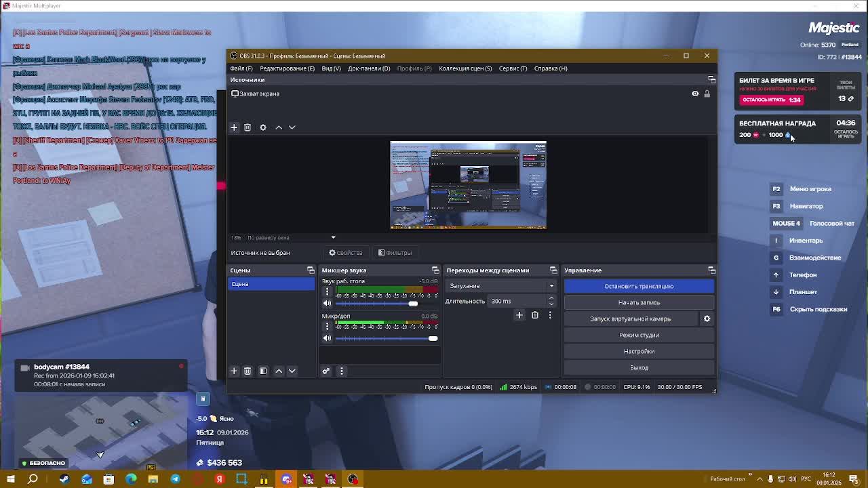Delete the selected scene with trash icon
This screenshot has width=868, height=488.
pyautogui.click(x=248, y=371)
